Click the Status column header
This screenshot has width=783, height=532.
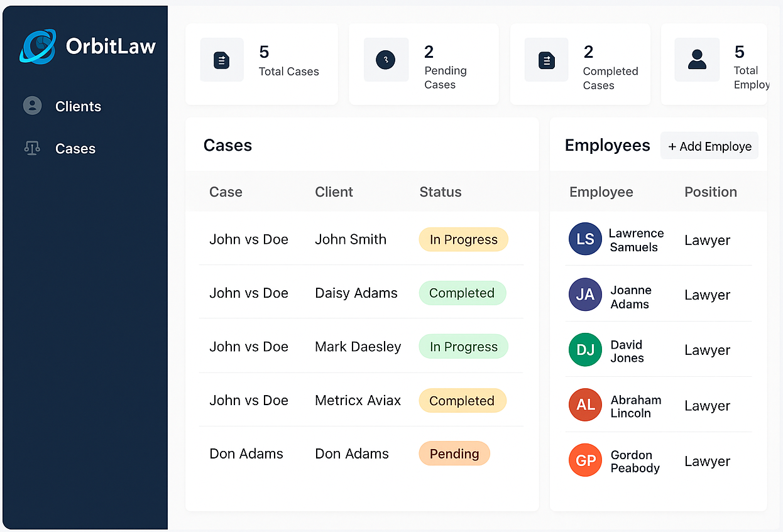pyautogui.click(x=440, y=192)
